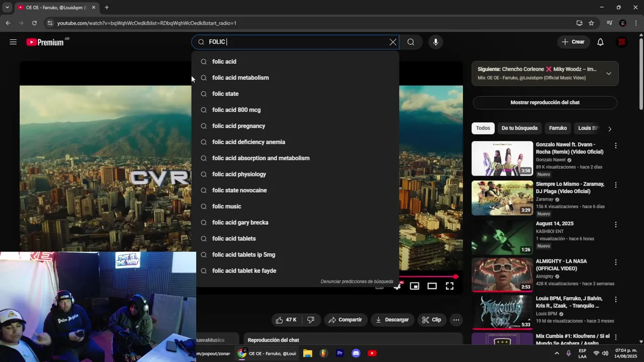Viewport: 644px width, 362px height.
Task: Create a Clip with scissors button
Action: [x=431, y=320]
